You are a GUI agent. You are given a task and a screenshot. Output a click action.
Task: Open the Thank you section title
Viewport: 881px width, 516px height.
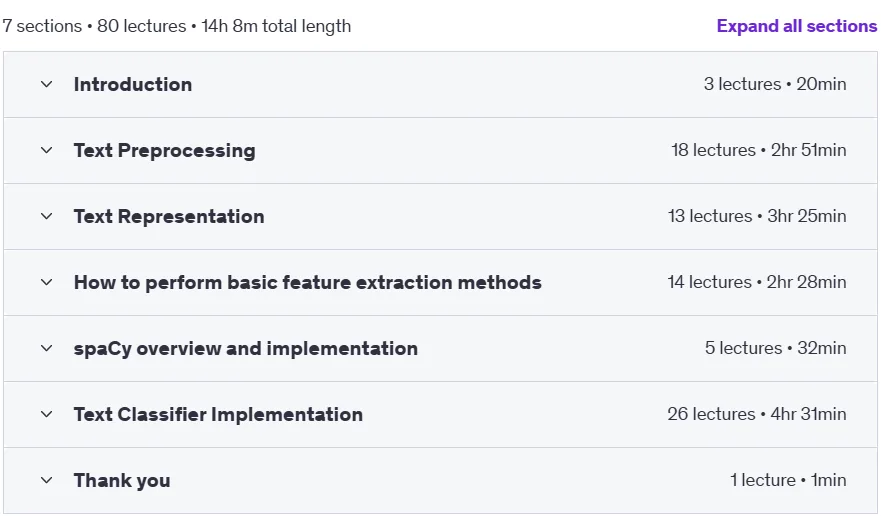[122, 481]
